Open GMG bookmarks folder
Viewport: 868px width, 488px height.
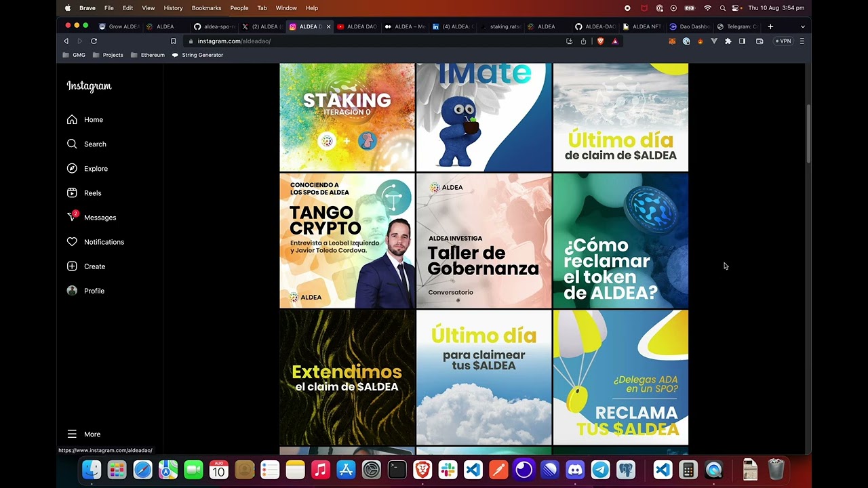coord(74,55)
